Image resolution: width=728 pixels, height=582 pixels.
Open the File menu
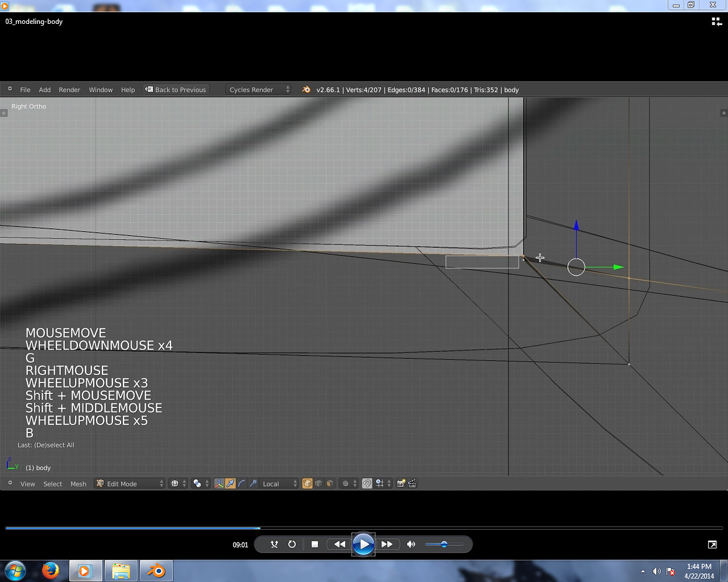tap(25, 90)
